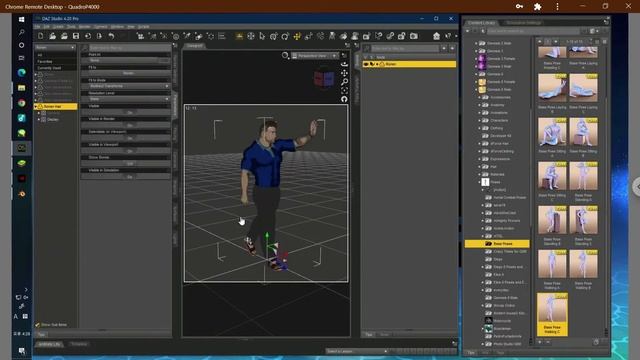
Task: Open Chrome Remote Desktop three-dot menu
Action: tap(557, 7)
